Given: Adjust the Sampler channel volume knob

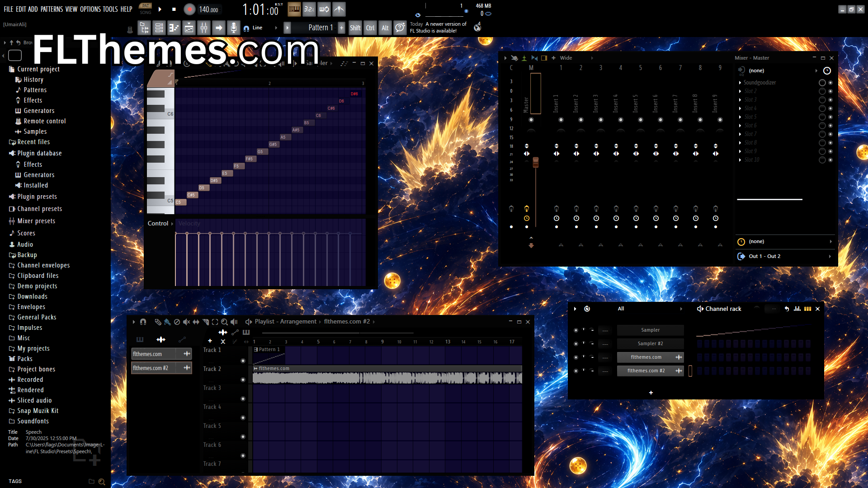Looking at the screenshot, I should click(592, 330).
